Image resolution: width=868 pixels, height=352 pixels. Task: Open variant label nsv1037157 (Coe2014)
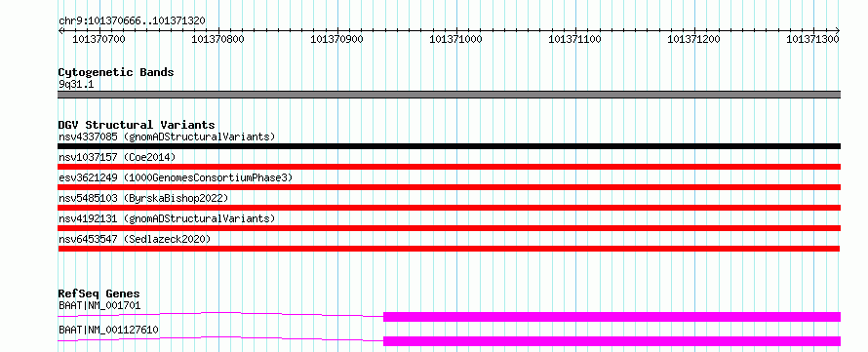(x=117, y=157)
